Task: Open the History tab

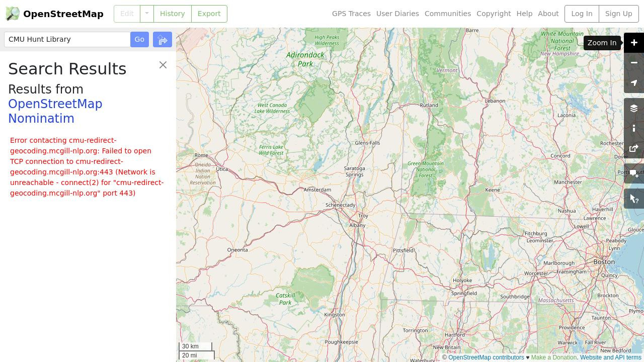Action: click(x=172, y=14)
